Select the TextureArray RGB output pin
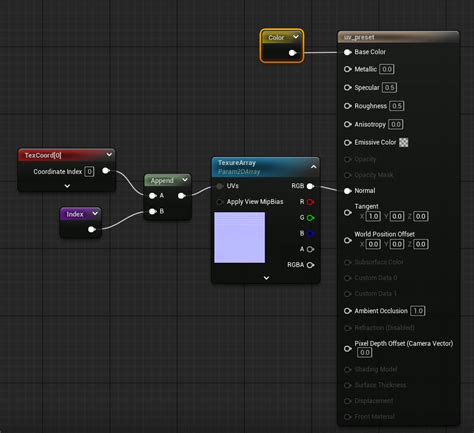The width and height of the screenshot is (474, 433). tap(310, 186)
